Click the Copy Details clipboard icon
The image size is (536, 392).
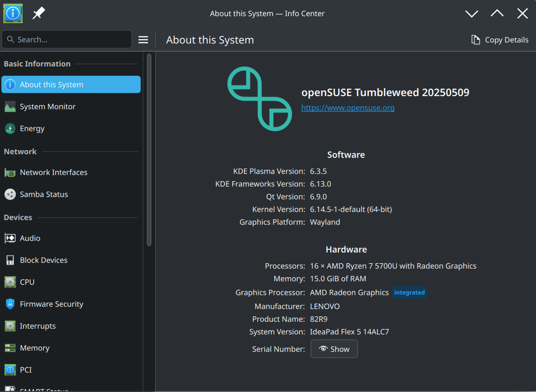pyautogui.click(x=475, y=40)
